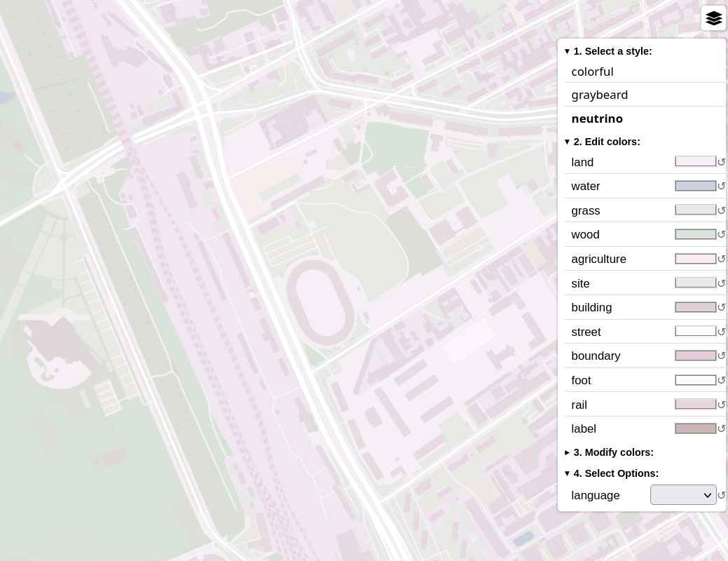Reset the rail color
Screen dimensions: 728x561
point(721,405)
